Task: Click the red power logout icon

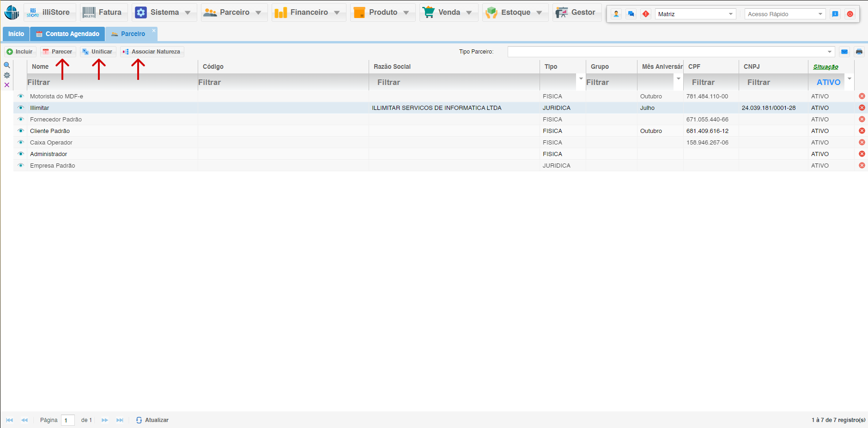Action: 850,14
